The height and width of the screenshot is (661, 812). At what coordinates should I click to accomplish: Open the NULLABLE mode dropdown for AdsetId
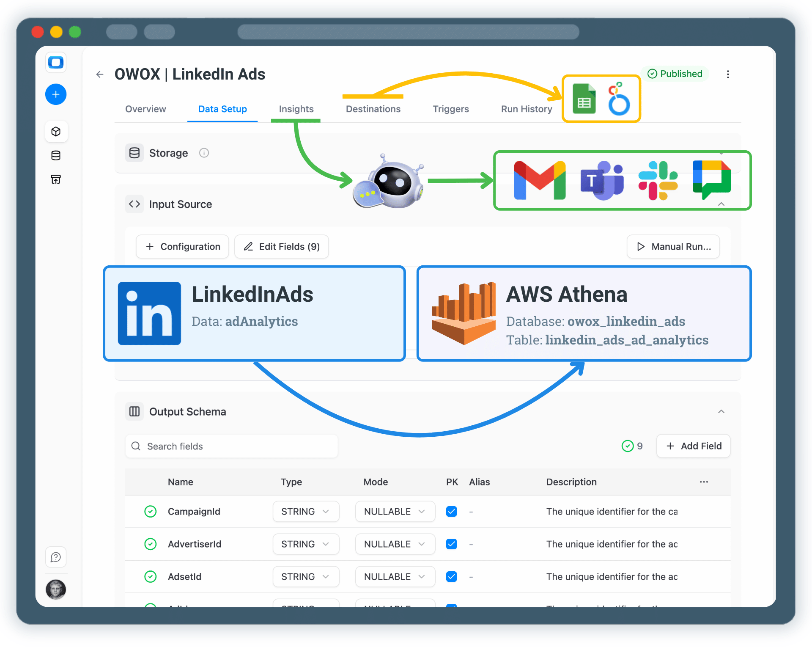click(x=395, y=576)
